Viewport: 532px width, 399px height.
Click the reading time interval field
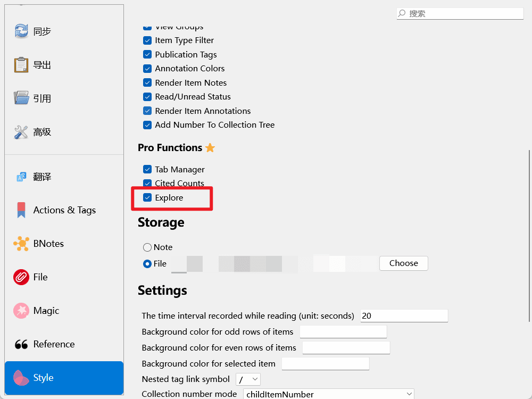[404, 316]
